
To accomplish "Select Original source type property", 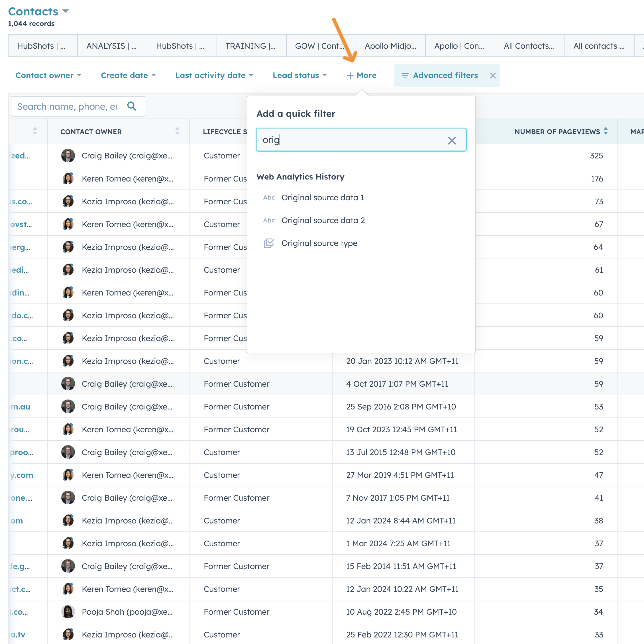I will click(319, 243).
